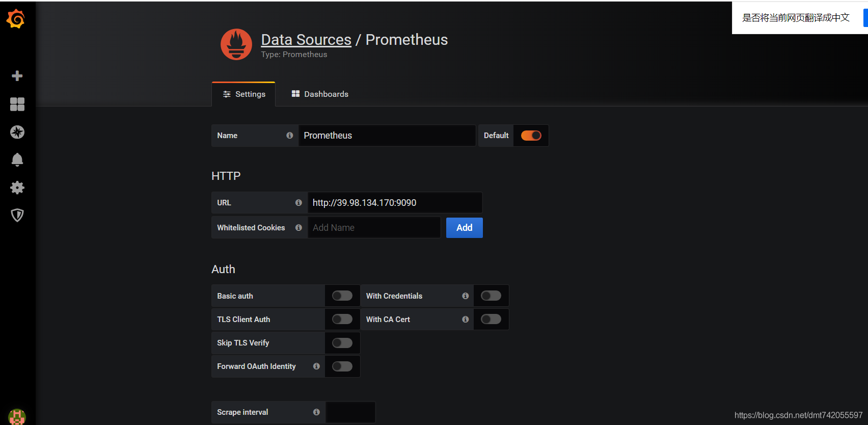868x425 pixels.
Task: Click the Forward OAuth Identity info icon
Action: 316,366
